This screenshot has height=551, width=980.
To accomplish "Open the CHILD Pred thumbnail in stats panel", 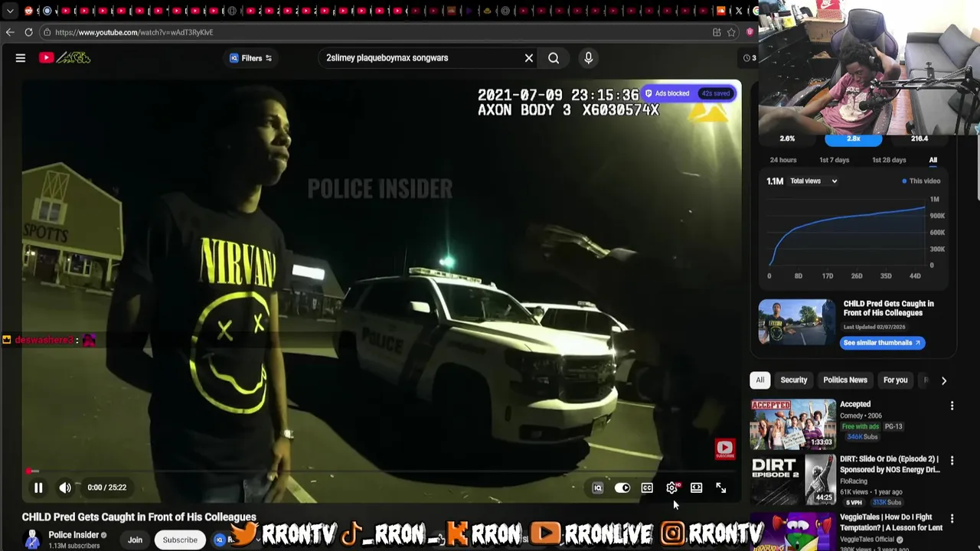I will (x=797, y=322).
